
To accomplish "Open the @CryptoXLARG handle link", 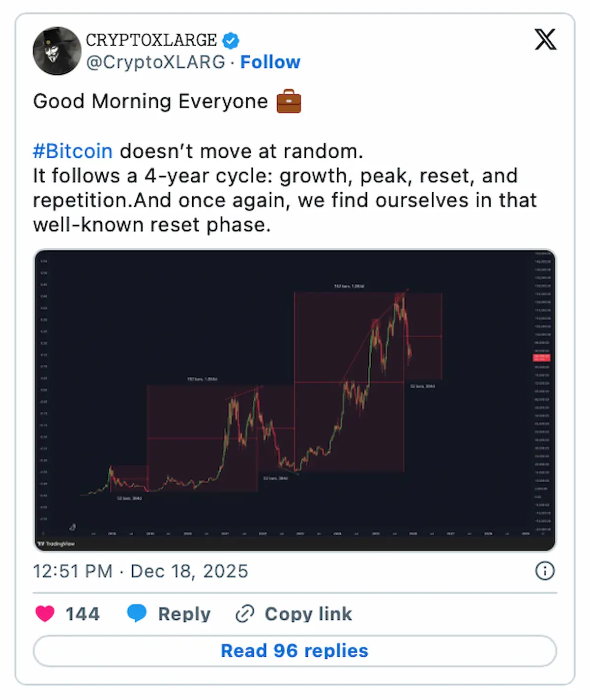I will pyautogui.click(x=155, y=62).
